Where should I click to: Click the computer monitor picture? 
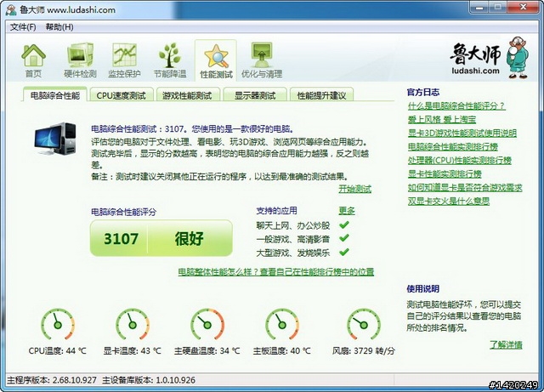(55, 139)
